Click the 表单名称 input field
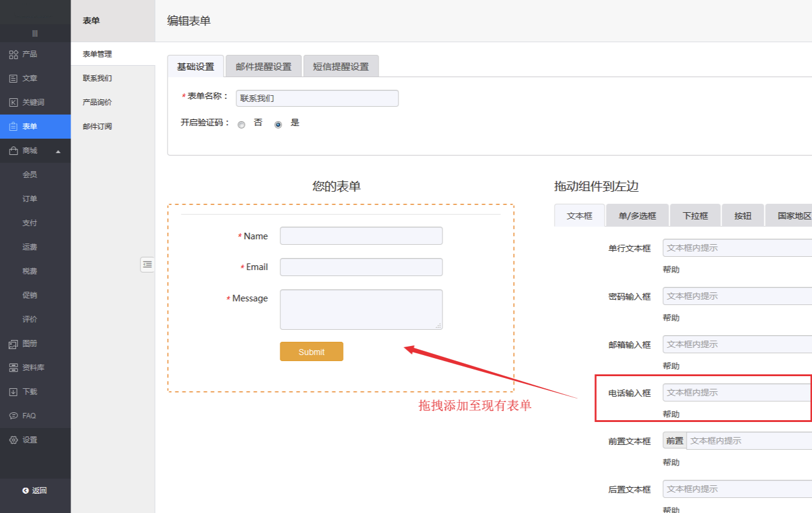The width and height of the screenshot is (812, 513). (x=317, y=98)
